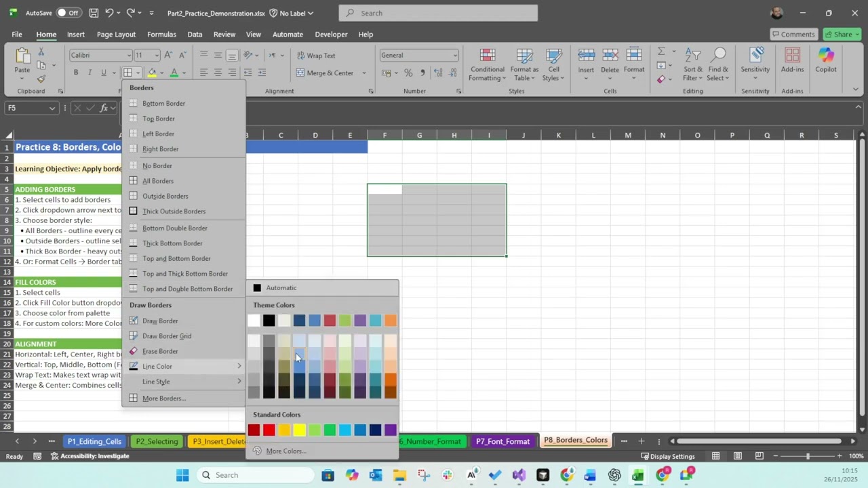Launch Copilot from the ribbon

coord(826,61)
